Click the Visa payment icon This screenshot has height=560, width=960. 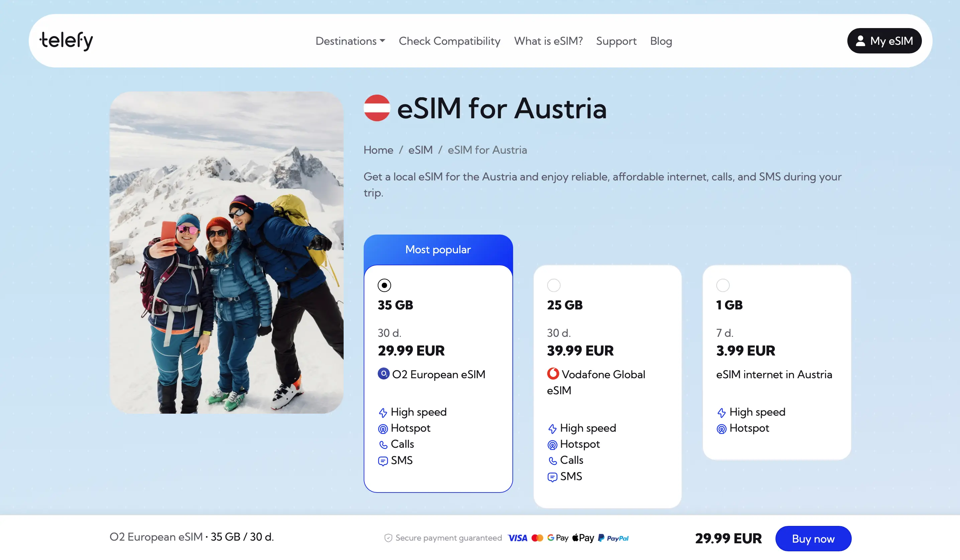point(517,538)
